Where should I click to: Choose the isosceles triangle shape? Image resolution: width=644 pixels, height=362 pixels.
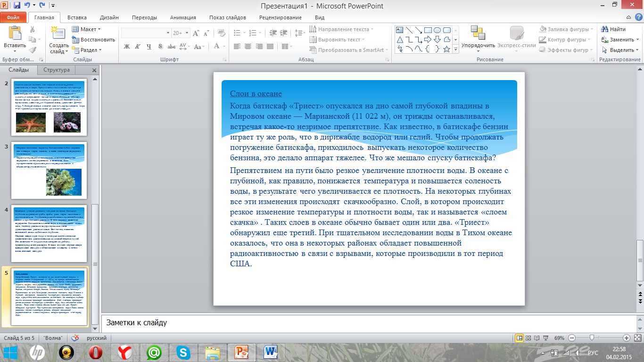pyautogui.click(x=400, y=40)
